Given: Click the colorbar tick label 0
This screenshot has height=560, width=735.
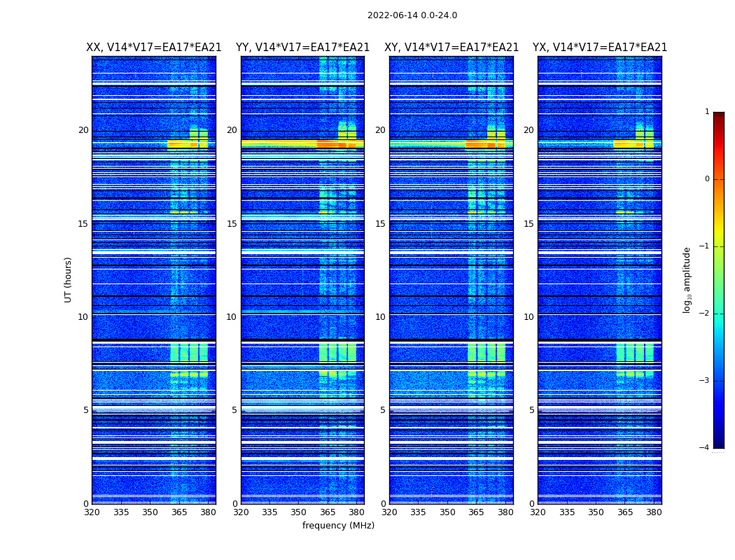Looking at the screenshot, I should click(707, 179).
